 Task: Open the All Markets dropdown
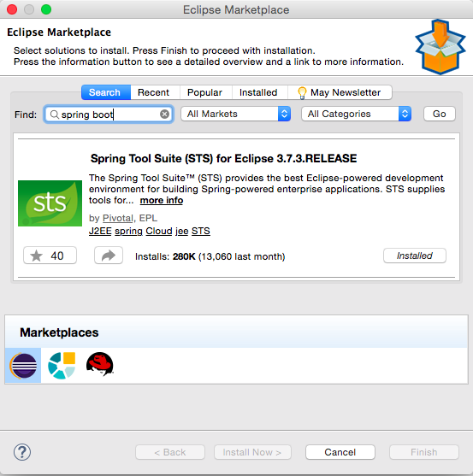point(236,114)
